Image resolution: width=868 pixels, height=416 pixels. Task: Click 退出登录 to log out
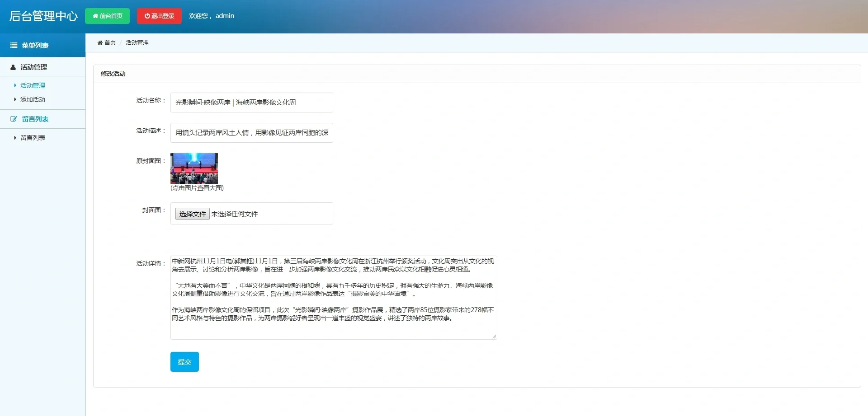coord(159,16)
